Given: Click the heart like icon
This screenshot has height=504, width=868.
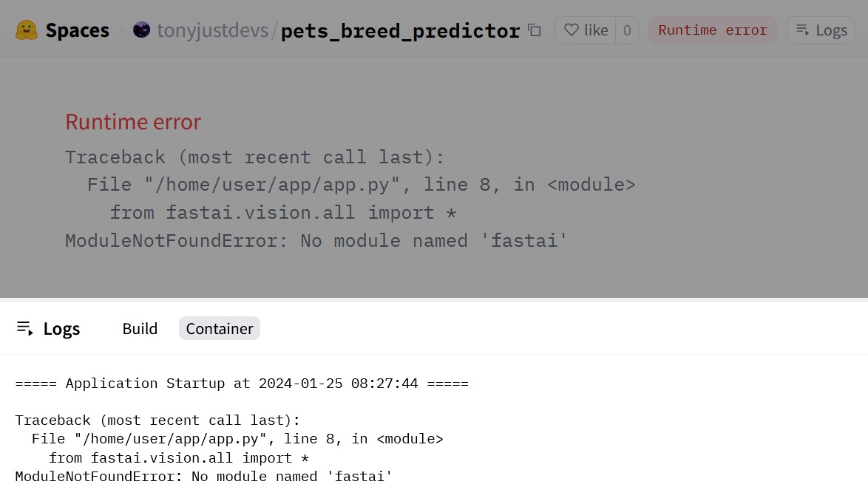Looking at the screenshot, I should click(572, 30).
